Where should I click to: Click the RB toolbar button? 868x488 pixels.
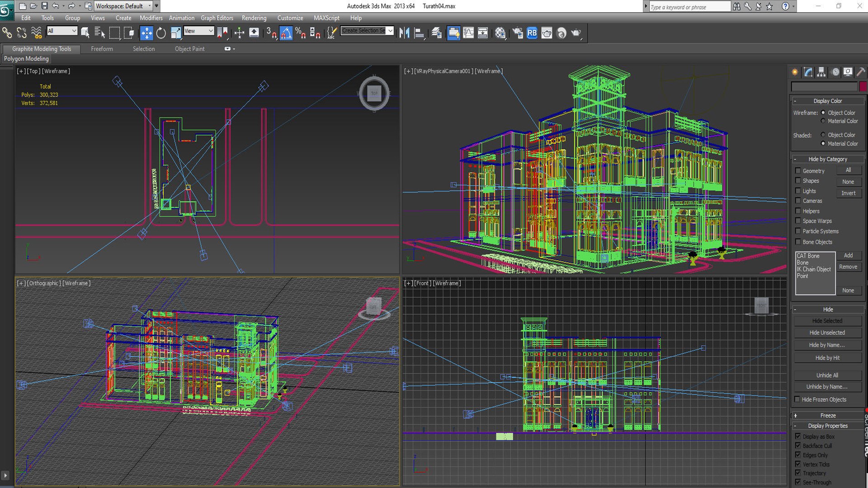tap(532, 33)
